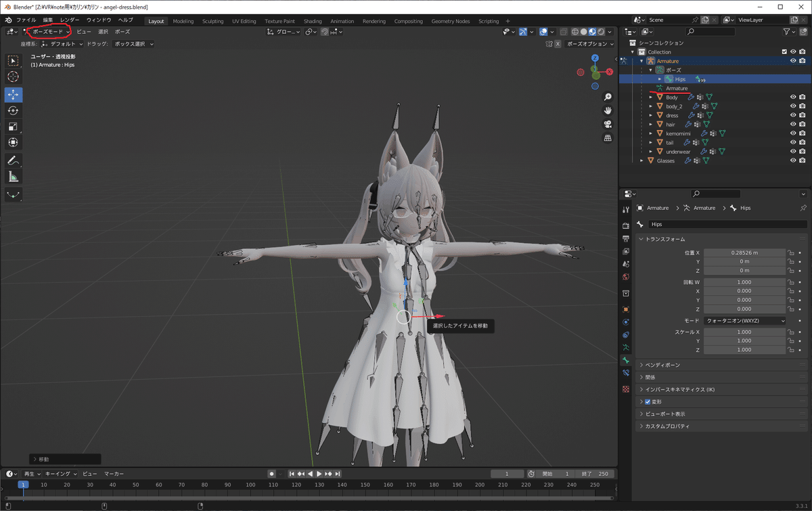Open the ボックス選択 drag dropdown
The height and width of the screenshot is (511, 812).
[133, 44]
